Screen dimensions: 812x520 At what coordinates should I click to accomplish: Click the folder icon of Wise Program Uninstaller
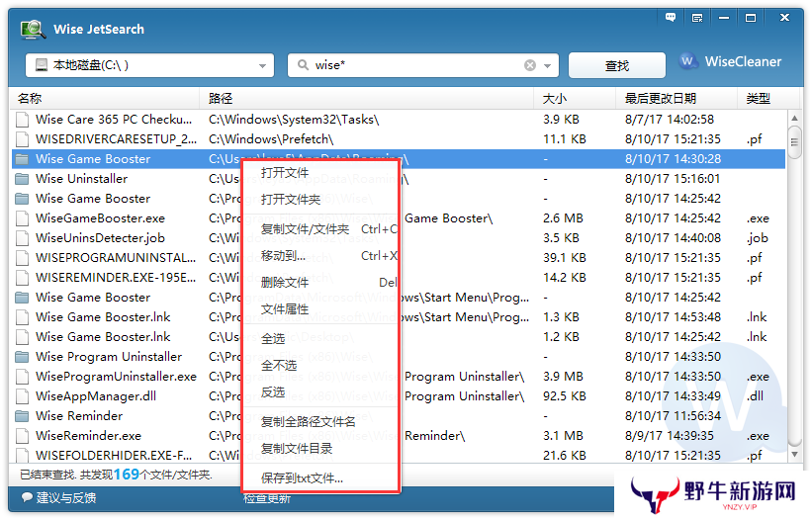point(22,357)
